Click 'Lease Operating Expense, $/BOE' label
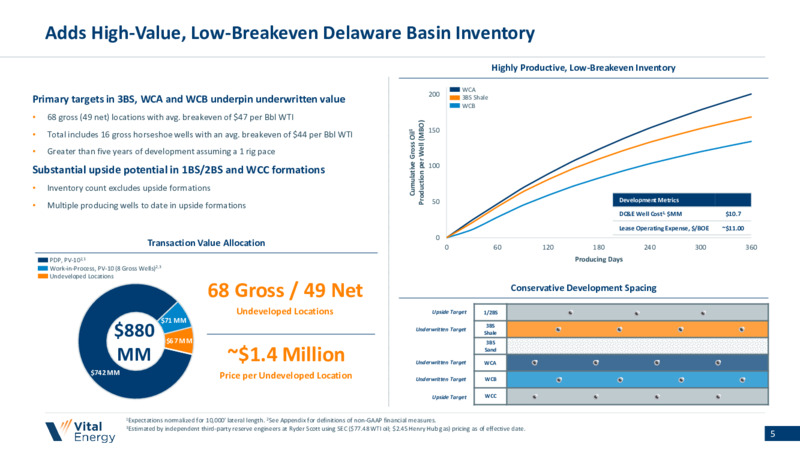This screenshot has width=800, height=450. [664, 228]
